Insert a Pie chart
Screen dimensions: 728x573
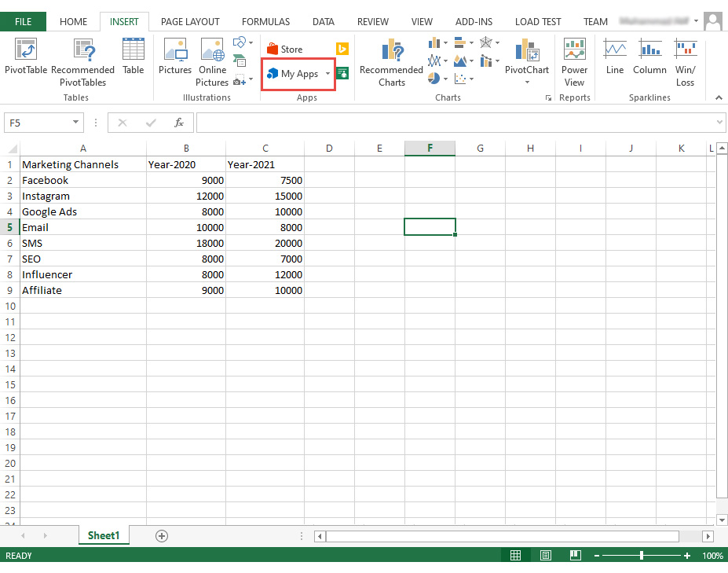click(x=433, y=77)
